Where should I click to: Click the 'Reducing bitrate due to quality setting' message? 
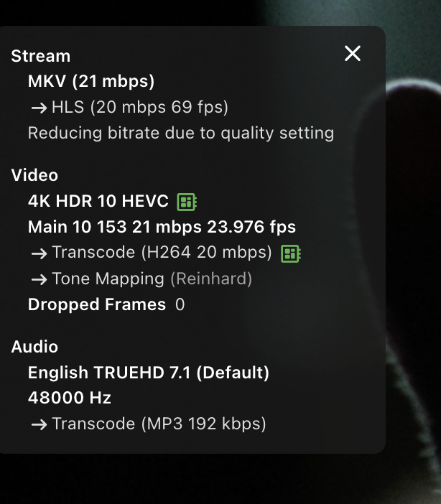pyautogui.click(x=181, y=133)
